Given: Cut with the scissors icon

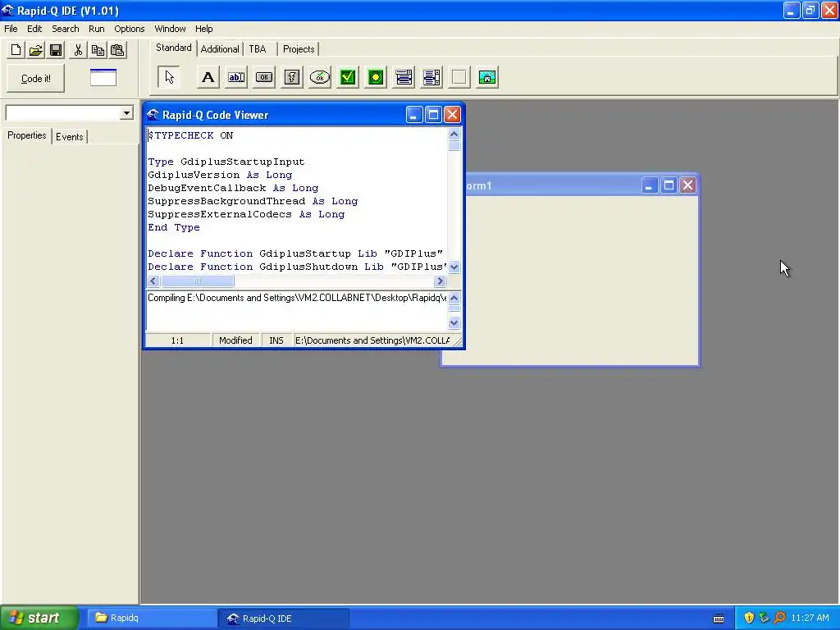Looking at the screenshot, I should coord(78,50).
